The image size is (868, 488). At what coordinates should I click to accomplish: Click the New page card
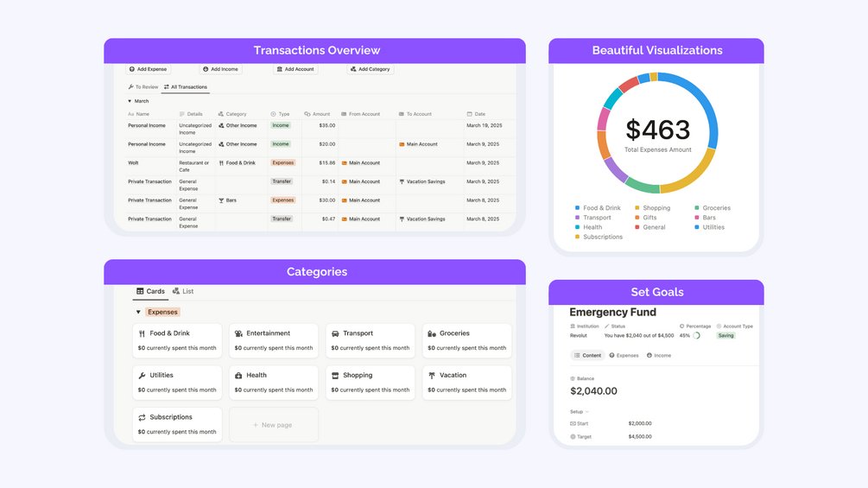click(274, 425)
